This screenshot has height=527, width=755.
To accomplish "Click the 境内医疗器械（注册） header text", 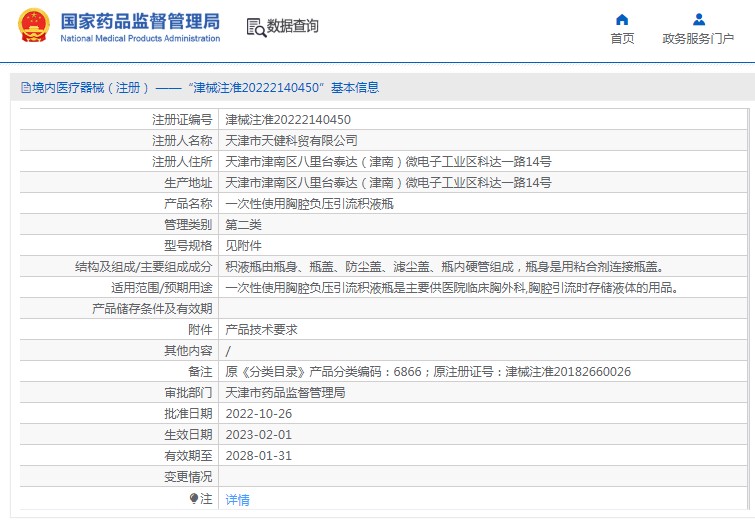I will pyautogui.click(x=91, y=88).
